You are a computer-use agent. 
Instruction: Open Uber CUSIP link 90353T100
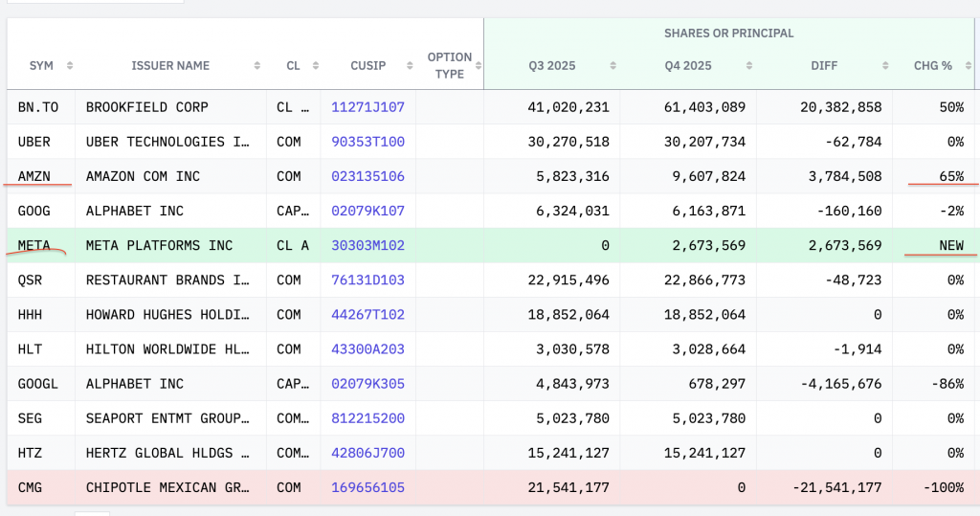point(367,142)
